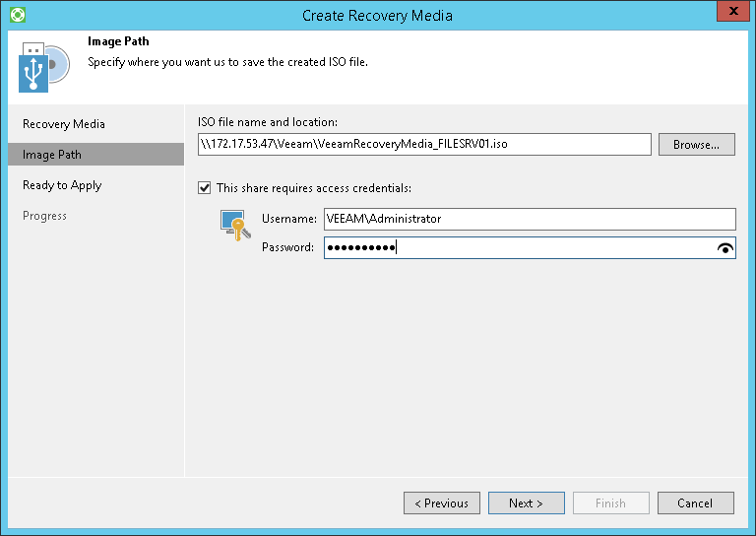
Task: Click the Browse button
Action: click(x=696, y=145)
